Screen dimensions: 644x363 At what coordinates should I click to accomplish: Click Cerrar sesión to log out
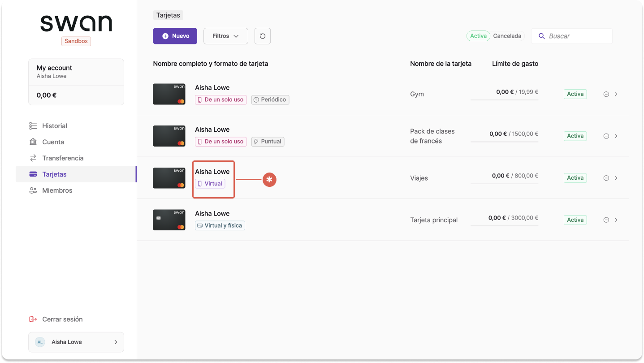[62, 320]
